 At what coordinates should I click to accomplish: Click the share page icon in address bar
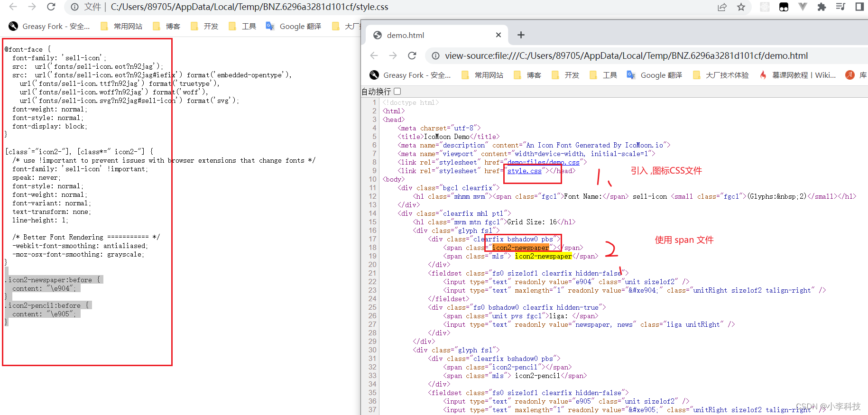(722, 7)
